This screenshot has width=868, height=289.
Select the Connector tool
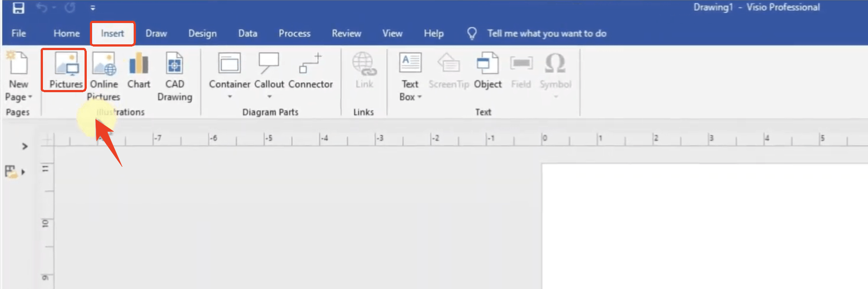click(310, 70)
